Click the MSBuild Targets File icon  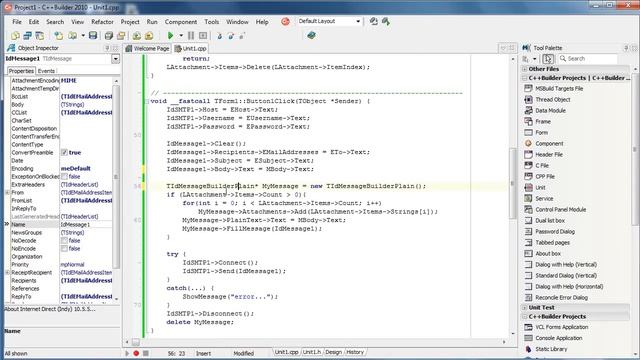[528, 88]
